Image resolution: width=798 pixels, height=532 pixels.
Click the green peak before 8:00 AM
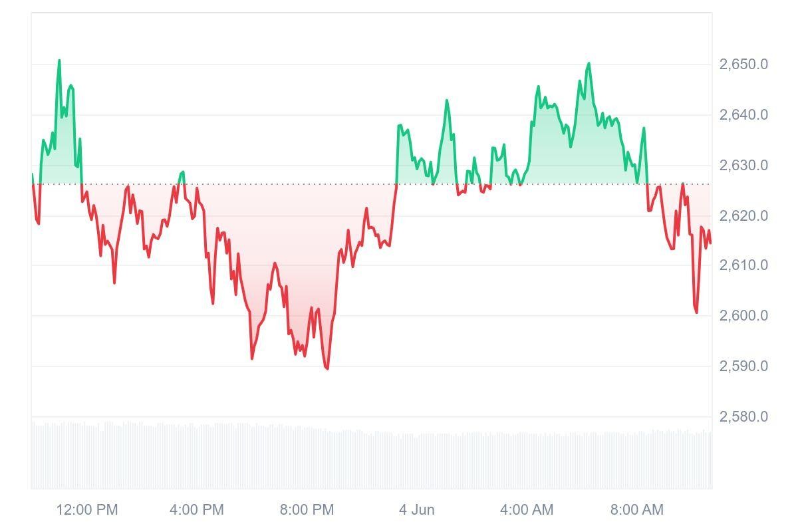[589, 65]
